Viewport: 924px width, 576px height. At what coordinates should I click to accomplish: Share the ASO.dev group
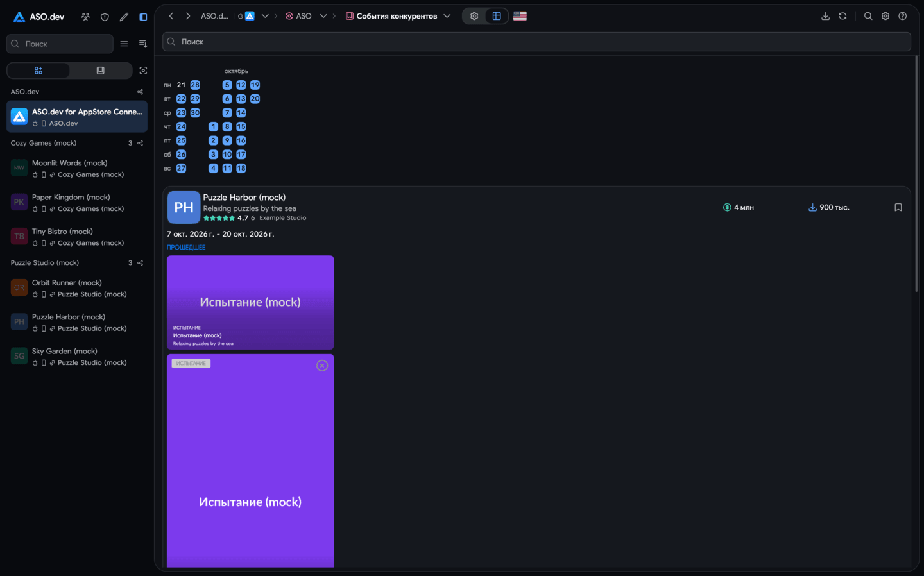(140, 92)
